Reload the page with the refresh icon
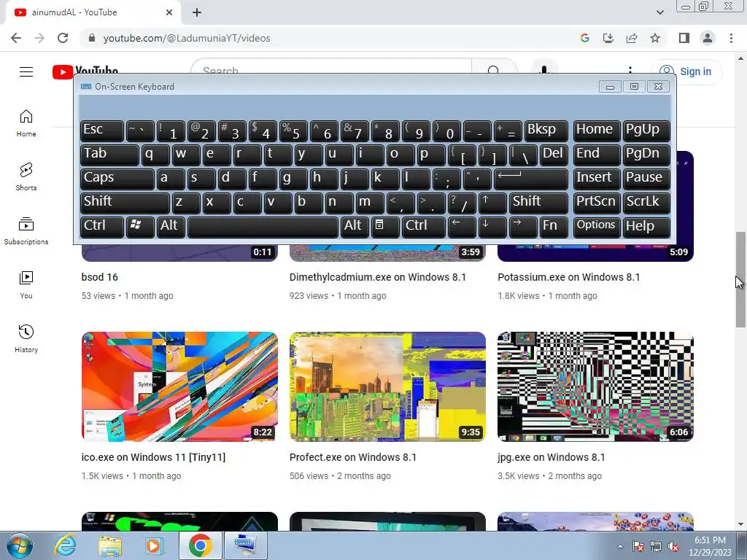 coord(63,38)
